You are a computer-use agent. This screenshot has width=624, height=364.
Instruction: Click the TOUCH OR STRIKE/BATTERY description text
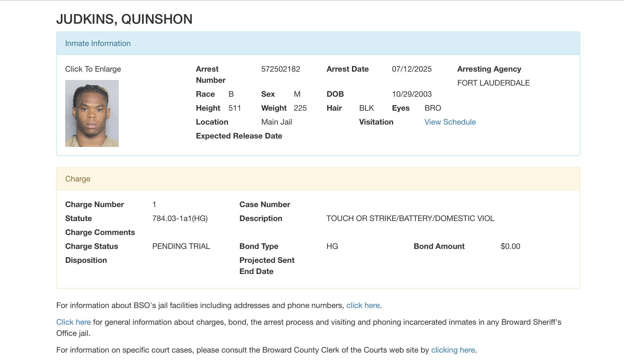click(x=410, y=219)
